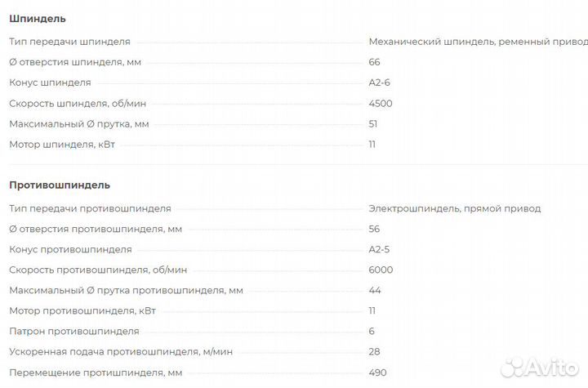
Task: Click the Механический шпиндель, ременный привод value
Action: click(478, 42)
